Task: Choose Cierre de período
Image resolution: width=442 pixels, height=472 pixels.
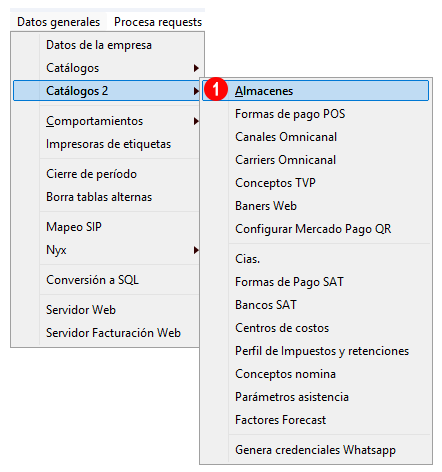Action: pyautogui.click(x=91, y=174)
